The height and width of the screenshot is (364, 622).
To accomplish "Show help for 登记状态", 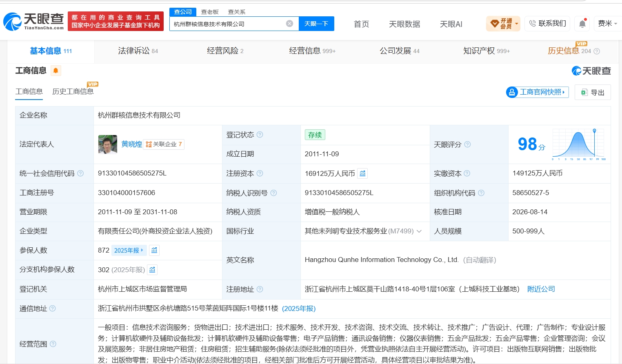I will tap(260, 135).
